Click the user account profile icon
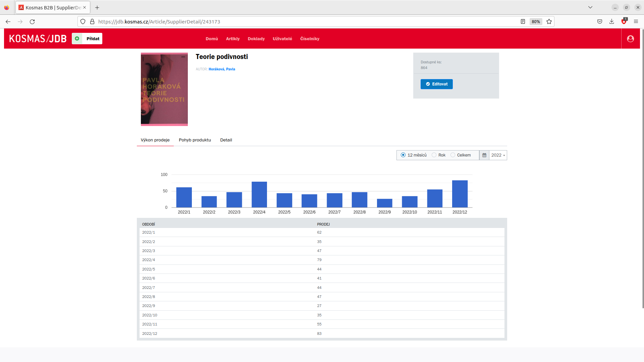Image resolution: width=644 pixels, height=362 pixels. tap(630, 39)
